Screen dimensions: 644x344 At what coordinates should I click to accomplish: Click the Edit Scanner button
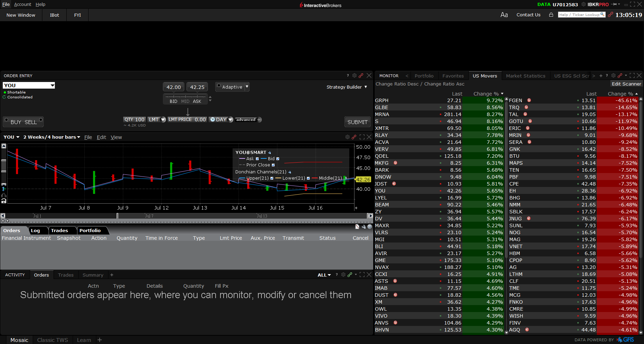(626, 84)
